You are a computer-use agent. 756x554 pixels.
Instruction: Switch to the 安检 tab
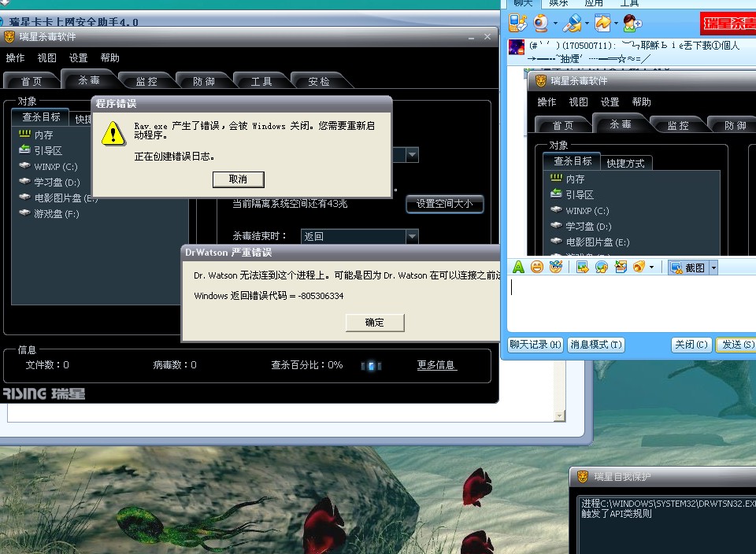click(x=319, y=81)
